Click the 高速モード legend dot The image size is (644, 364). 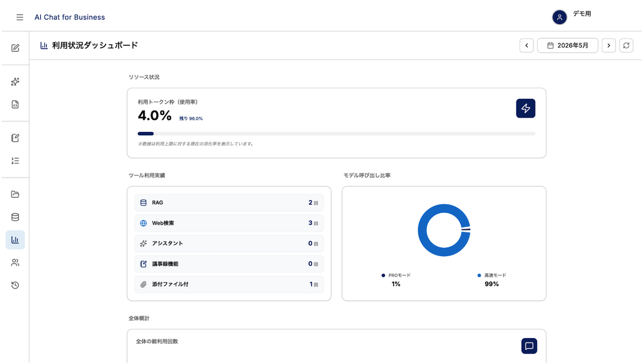pos(479,275)
